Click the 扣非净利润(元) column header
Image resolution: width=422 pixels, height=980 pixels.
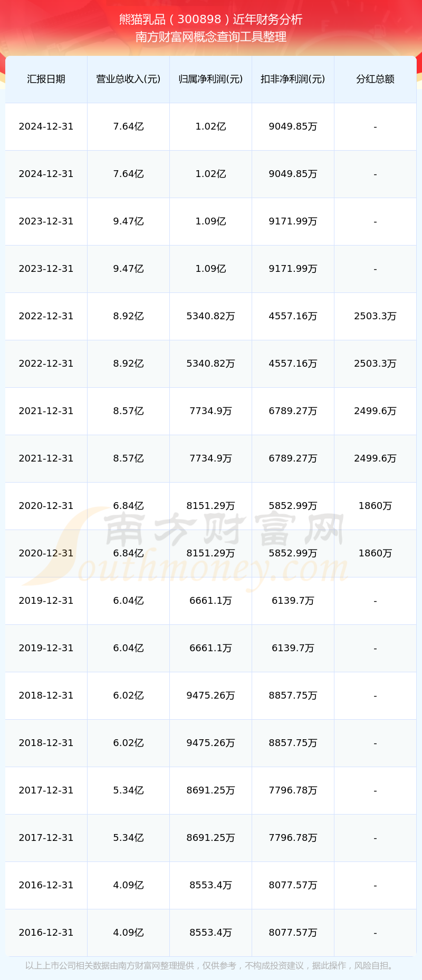coord(293,79)
